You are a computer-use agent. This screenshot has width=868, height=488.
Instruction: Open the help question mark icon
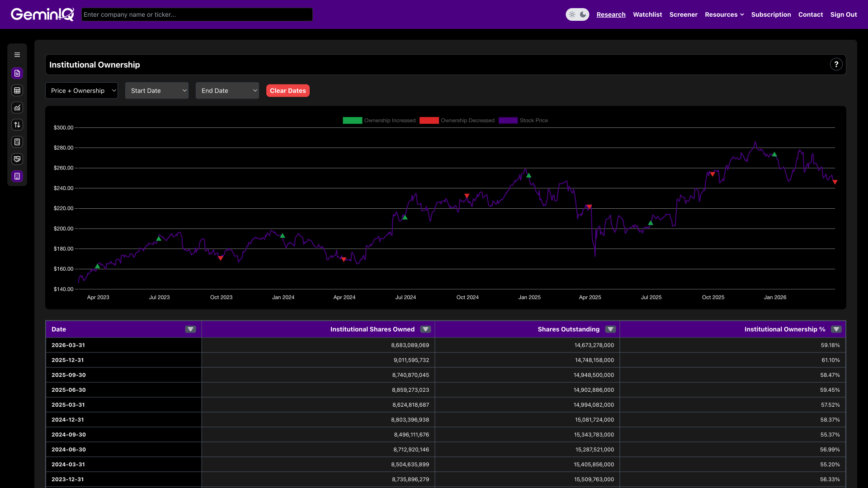pos(836,65)
